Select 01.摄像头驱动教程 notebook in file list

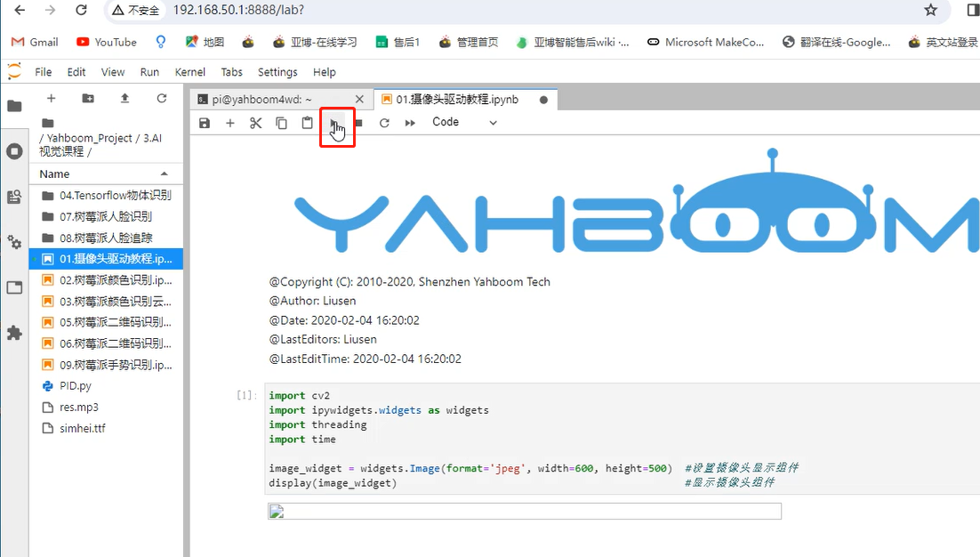coord(106,259)
